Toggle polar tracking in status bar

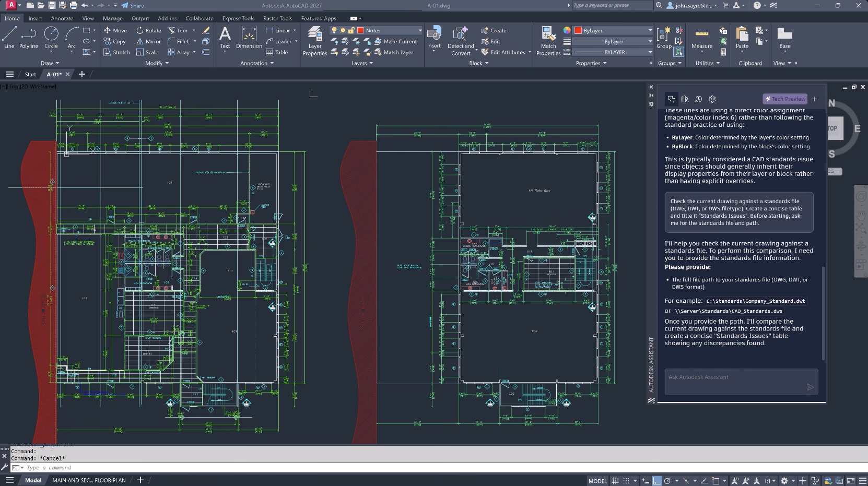click(668, 481)
